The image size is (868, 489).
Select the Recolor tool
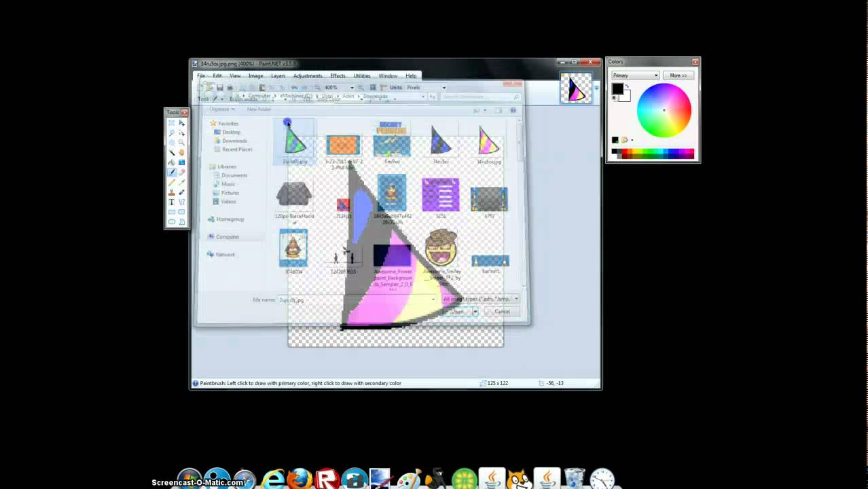tap(181, 192)
